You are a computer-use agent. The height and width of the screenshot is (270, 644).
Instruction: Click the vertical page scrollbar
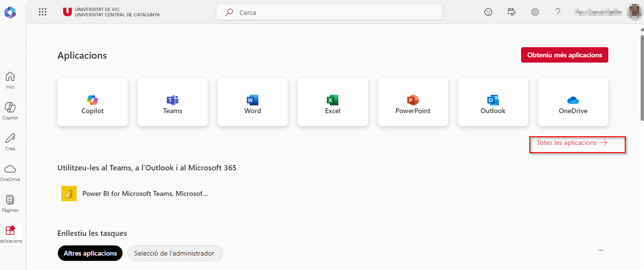642,77
